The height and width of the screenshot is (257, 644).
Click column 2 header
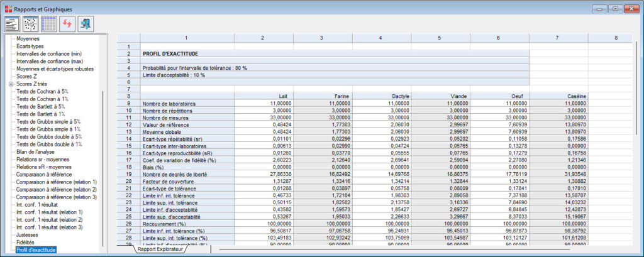[264, 38]
